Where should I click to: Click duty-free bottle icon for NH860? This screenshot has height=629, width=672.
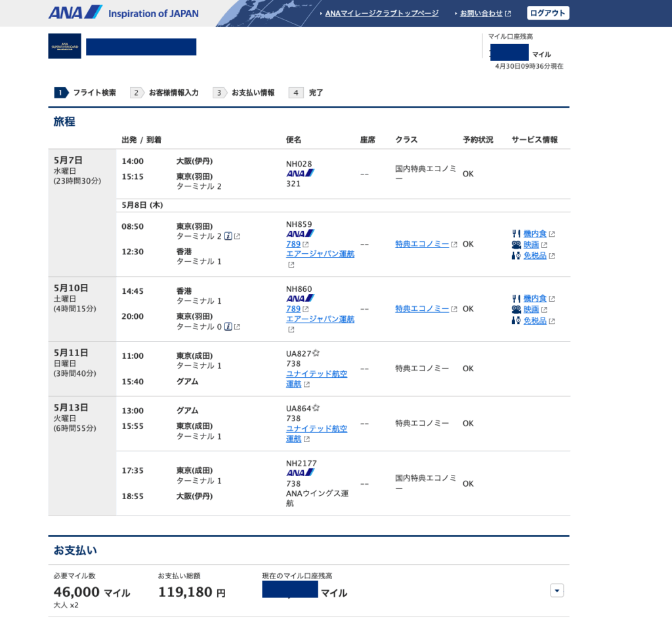point(516,321)
